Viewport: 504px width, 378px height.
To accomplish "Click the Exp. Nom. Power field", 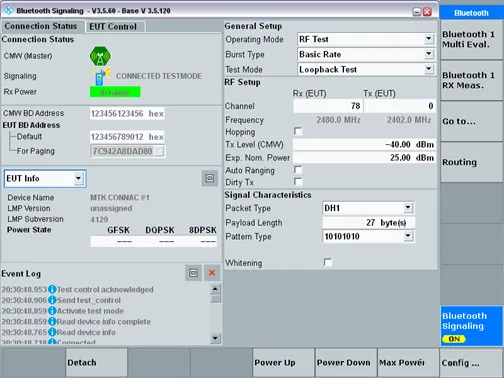I will (x=364, y=158).
